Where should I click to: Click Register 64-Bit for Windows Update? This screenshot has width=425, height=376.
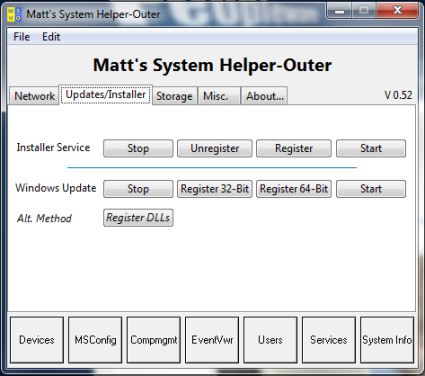click(x=294, y=189)
